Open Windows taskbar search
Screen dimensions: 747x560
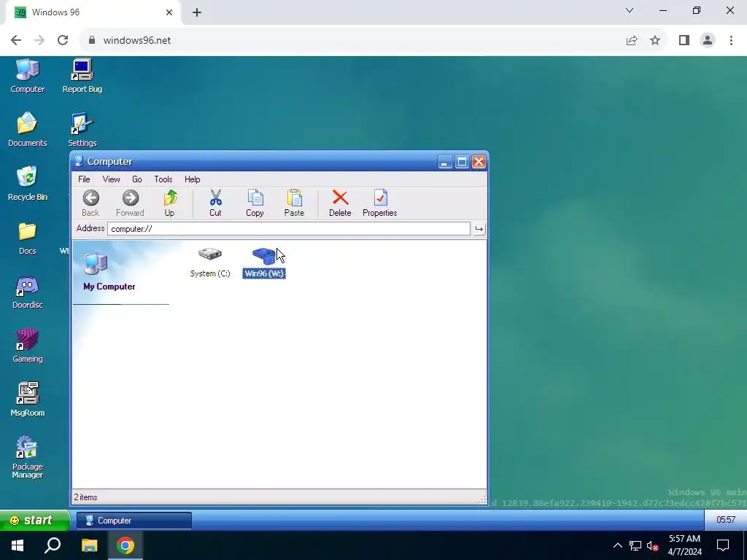[53, 545]
